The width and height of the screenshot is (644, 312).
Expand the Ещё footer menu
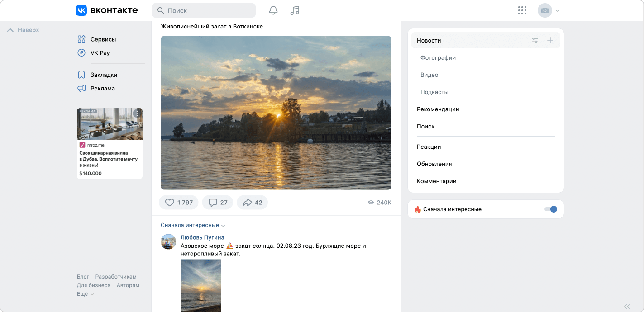tap(85, 294)
